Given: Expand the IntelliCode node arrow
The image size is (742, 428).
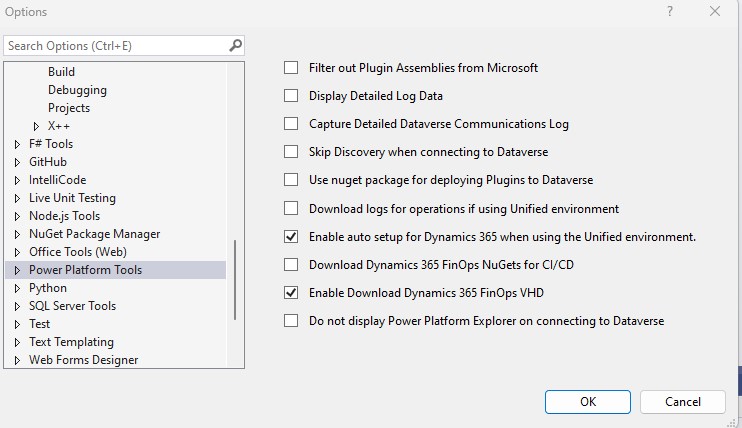Looking at the screenshot, I should pos(18,180).
